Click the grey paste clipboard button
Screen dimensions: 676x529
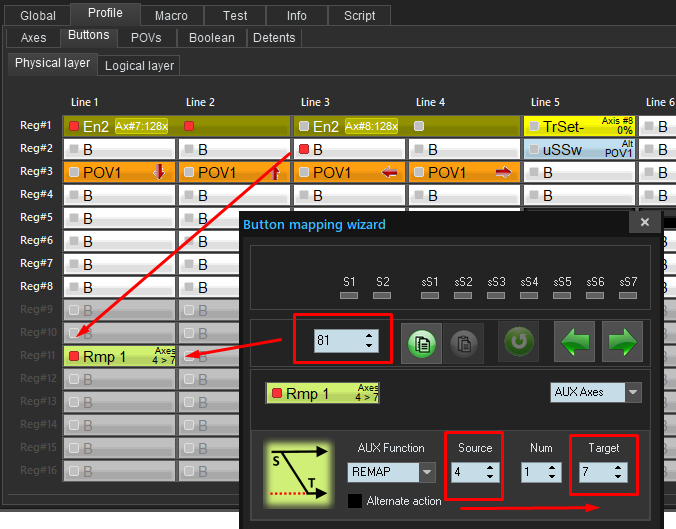[464, 343]
